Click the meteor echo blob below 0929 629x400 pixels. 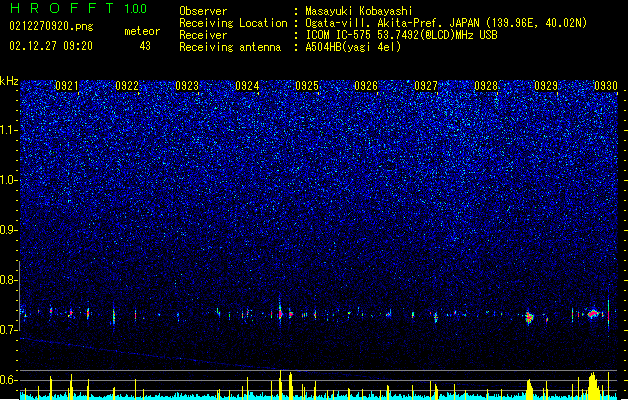[x=529, y=317]
